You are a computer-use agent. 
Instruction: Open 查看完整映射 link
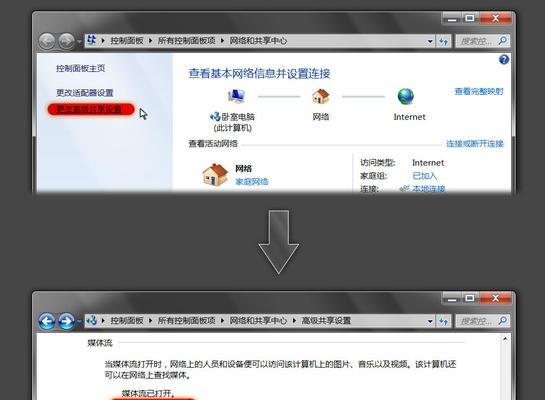pyautogui.click(x=479, y=91)
